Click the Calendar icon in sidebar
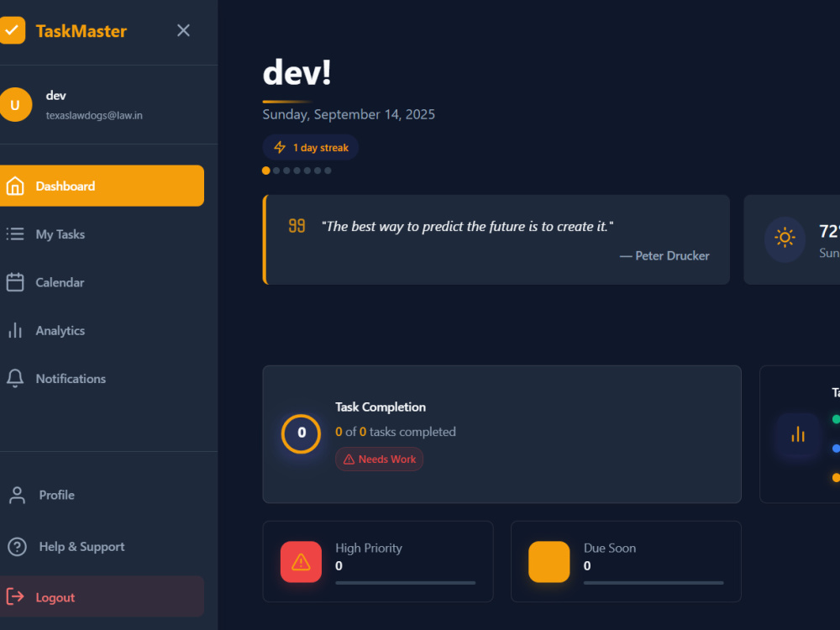 15,282
